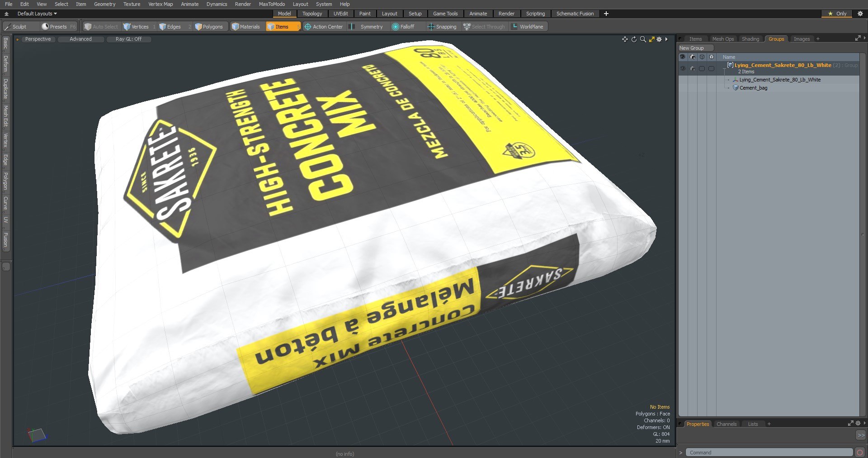Click the viewport rotate icon
This screenshot has height=458, width=868.
[634, 39]
